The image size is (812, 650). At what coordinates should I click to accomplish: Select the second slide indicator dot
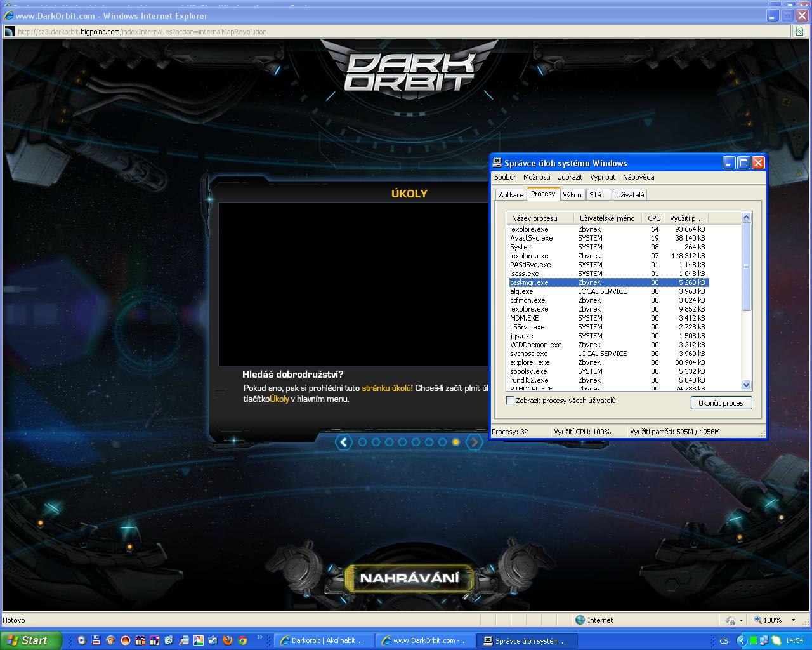(x=376, y=442)
